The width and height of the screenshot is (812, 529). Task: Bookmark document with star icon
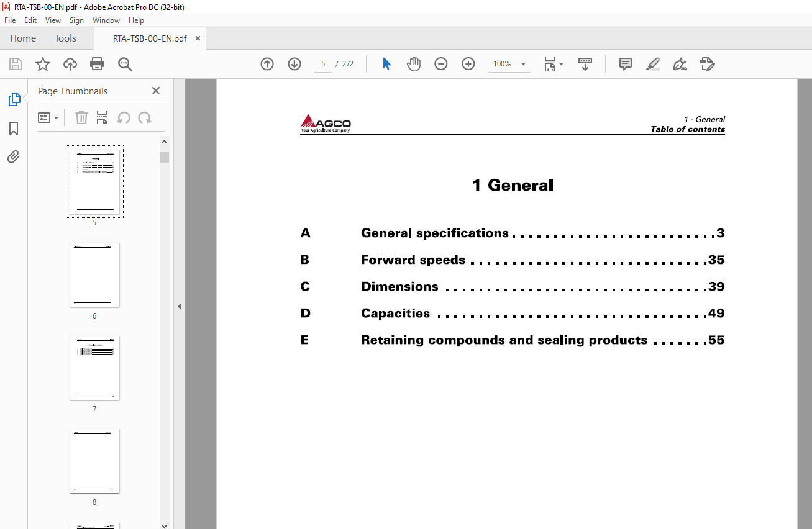click(x=43, y=64)
